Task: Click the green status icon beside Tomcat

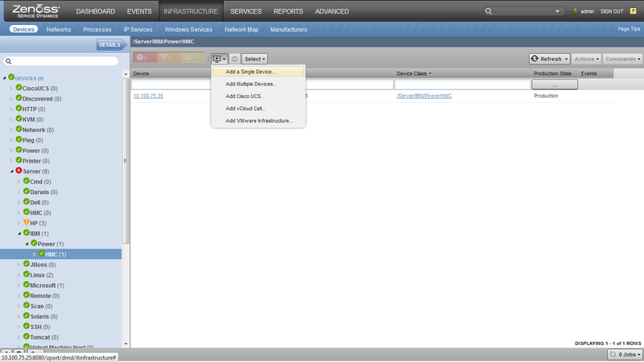Action: pyautogui.click(x=27, y=336)
